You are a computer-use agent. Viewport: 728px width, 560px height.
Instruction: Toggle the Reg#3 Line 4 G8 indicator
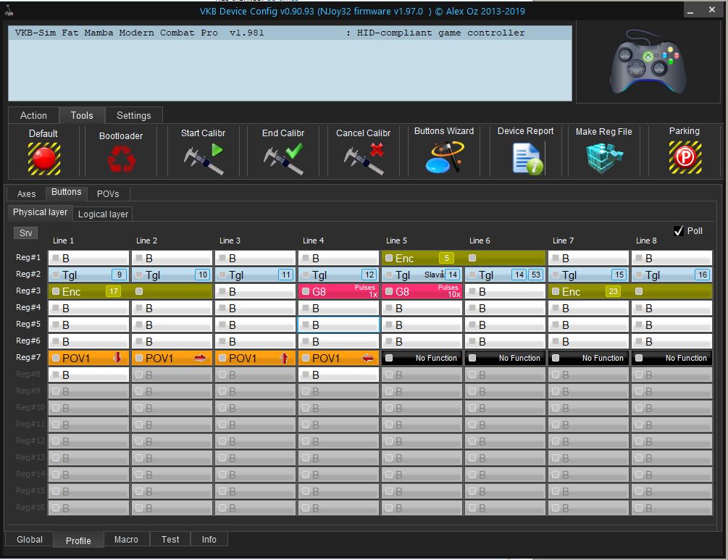click(x=306, y=291)
